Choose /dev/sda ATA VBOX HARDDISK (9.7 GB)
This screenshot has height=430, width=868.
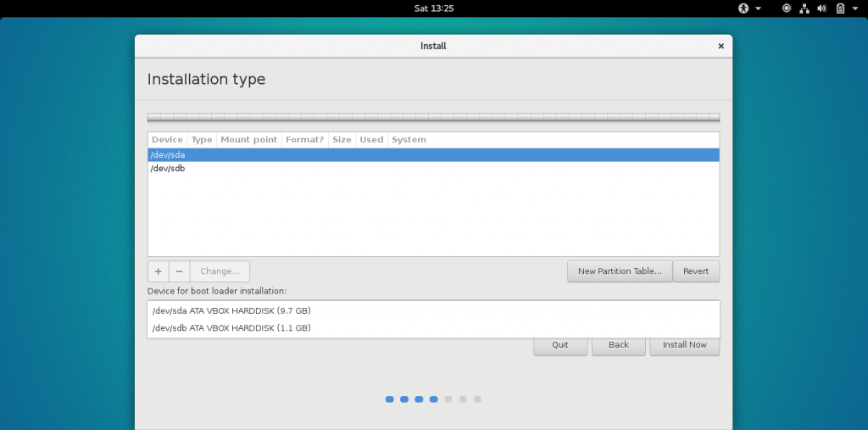pos(433,311)
